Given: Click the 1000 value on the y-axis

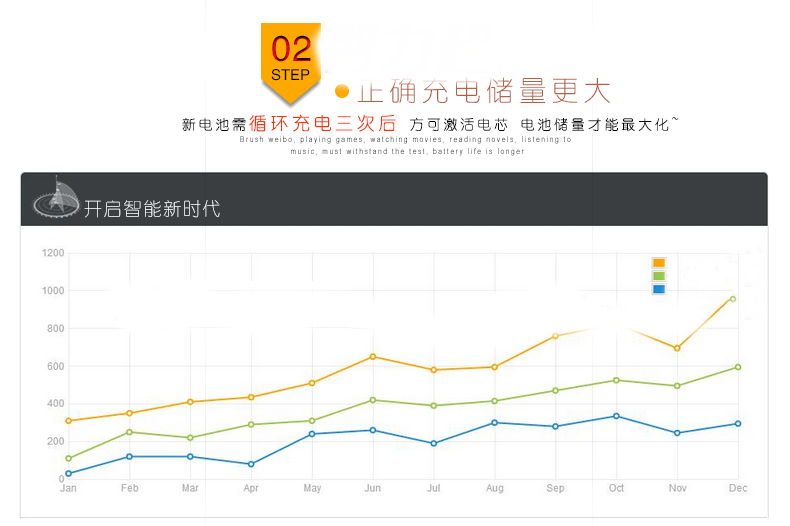Looking at the screenshot, I should pyautogui.click(x=53, y=291).
